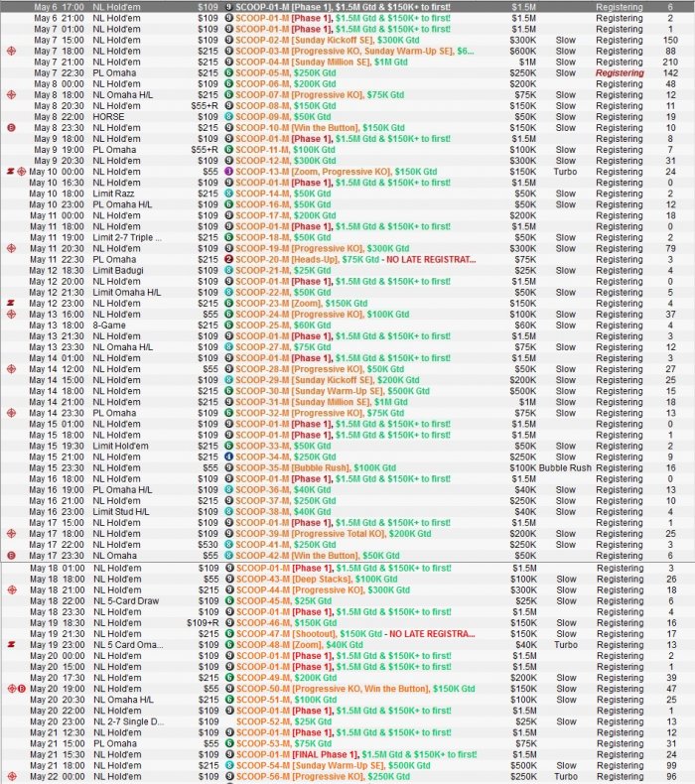Click the purple seat icon for SCOOP-13-M
695x784 pixels.
tap(228, 172)
